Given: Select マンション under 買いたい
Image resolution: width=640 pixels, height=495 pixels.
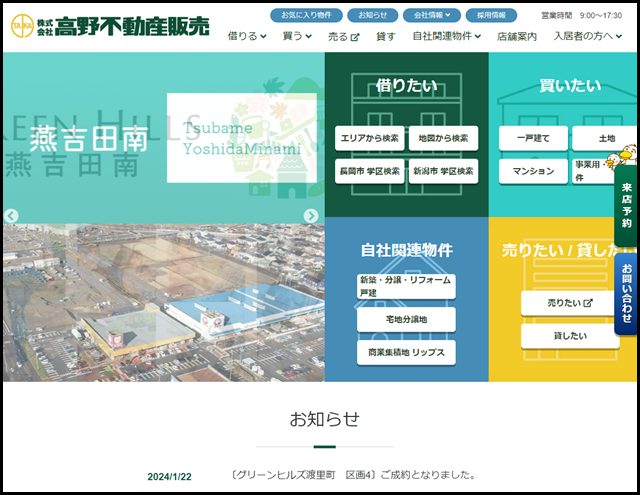Looking at the screenshot, I should (x=533, y=171).
